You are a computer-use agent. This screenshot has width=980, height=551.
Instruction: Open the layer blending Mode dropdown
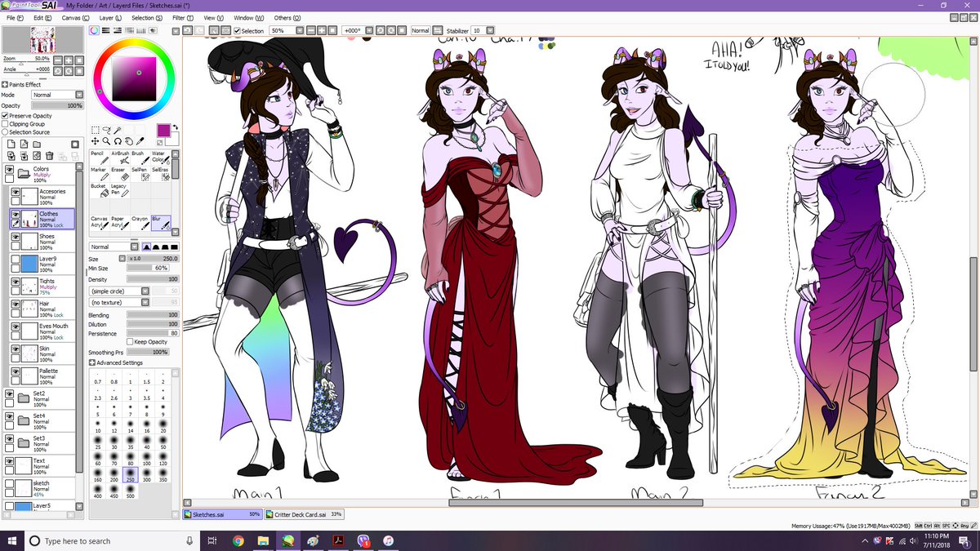[57, 95]
